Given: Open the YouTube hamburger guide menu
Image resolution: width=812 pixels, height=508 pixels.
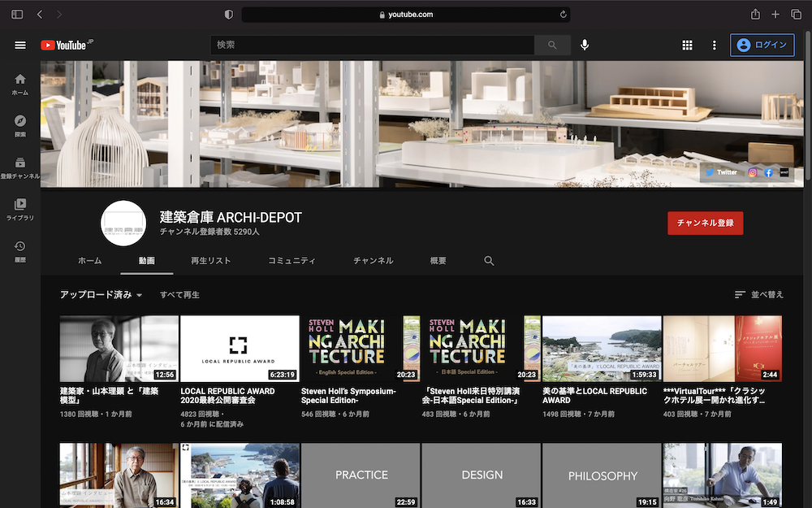Looking at the screenshot, I should click(x=20, y=45).
